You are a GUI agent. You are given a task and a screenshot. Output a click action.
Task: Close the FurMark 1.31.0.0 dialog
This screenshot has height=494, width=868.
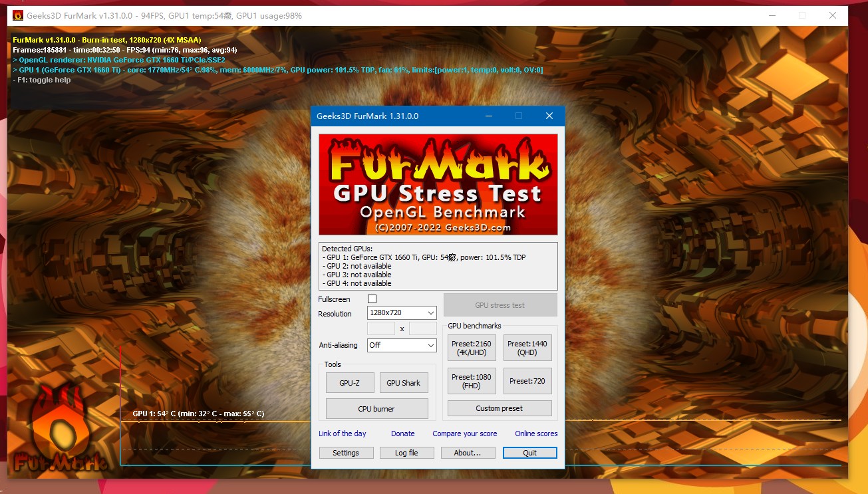click(549, 116)
